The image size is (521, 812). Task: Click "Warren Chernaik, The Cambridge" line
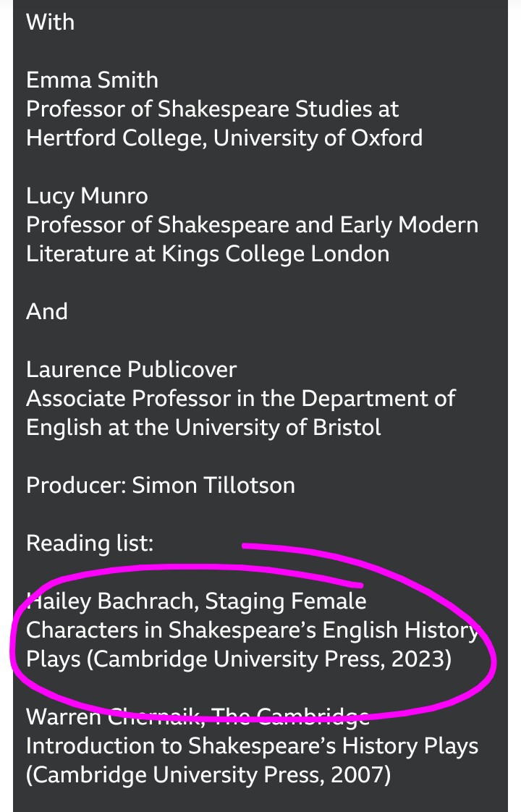(x=198, y=716)
